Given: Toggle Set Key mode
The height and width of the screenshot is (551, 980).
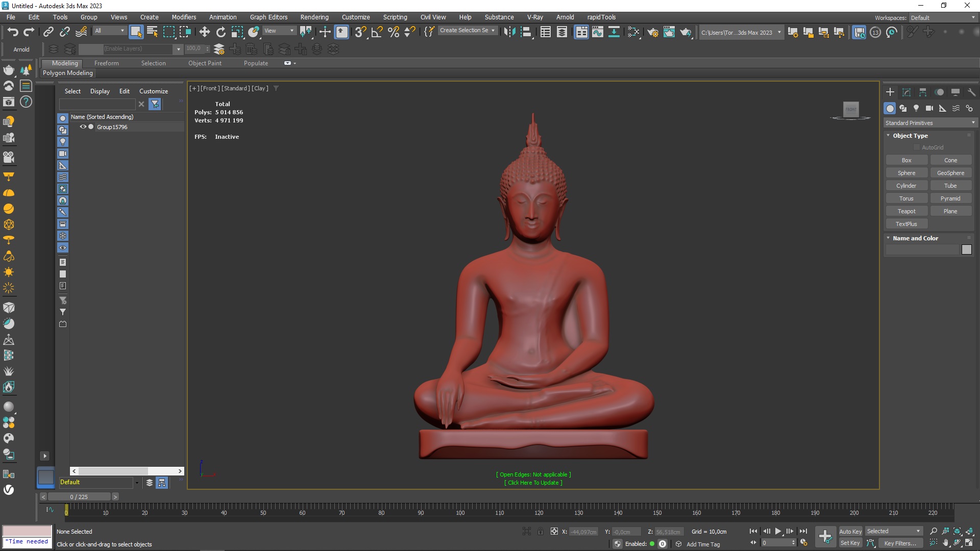Looking at the screenshot, I should [850, 543].
